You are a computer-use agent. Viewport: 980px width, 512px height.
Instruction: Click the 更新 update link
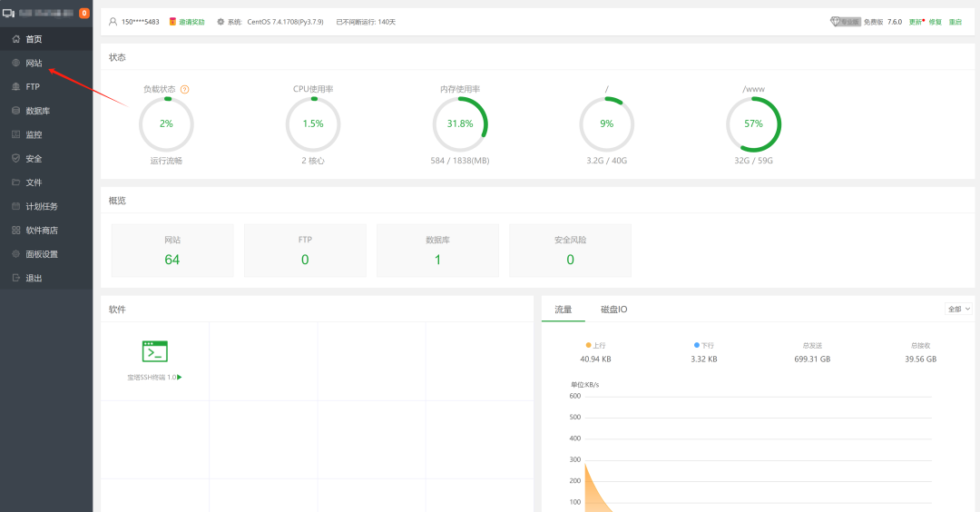click(x=916, y=22)
